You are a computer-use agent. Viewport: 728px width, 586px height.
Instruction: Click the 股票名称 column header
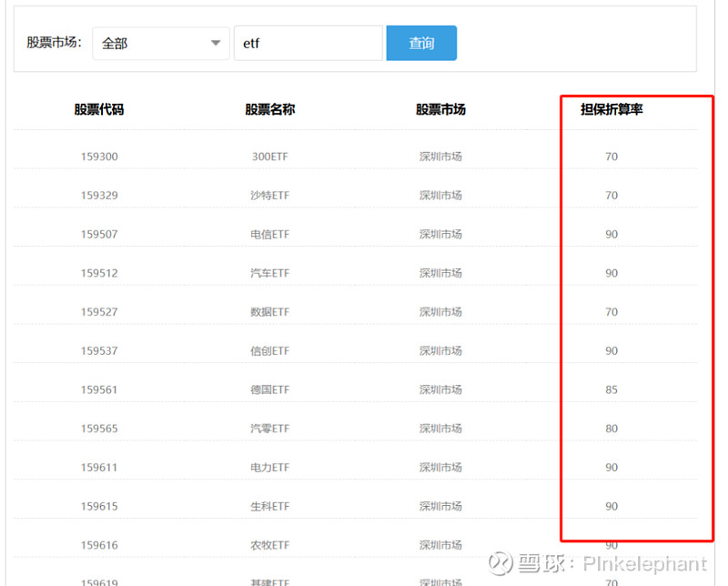(269, 109)
